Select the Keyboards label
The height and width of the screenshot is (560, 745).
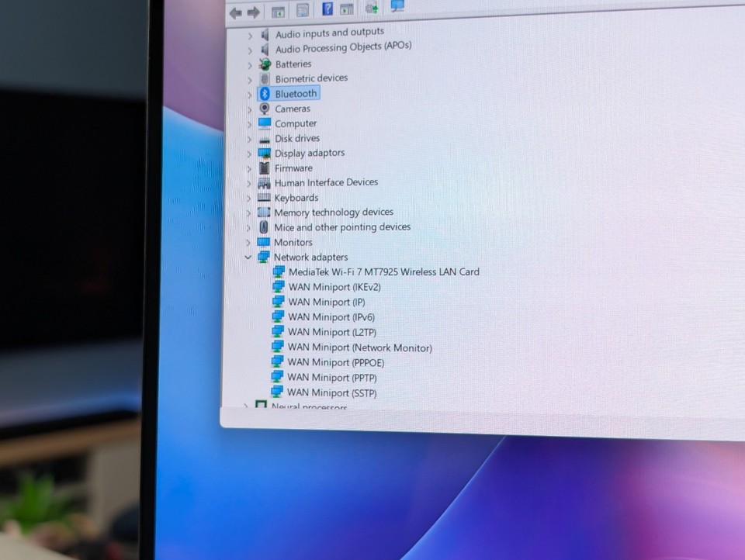(296, 198)
